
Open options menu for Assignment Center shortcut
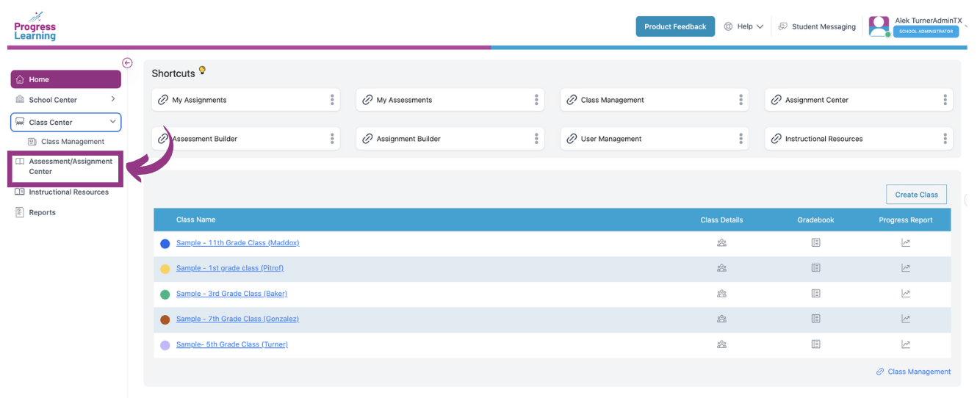coord(945,100)
